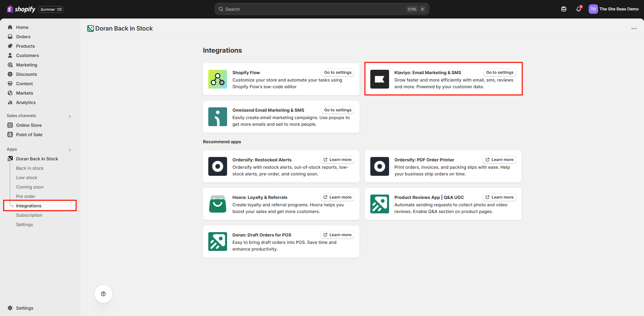The height and width of the screenshot is (316, 644).
Task: Click the Doran Back in Stock page title
Action: coord(124,29)
